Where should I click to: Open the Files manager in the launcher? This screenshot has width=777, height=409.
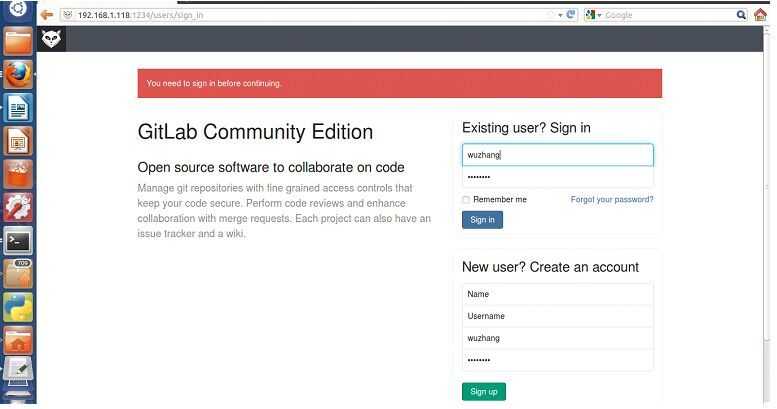pos(18,41)
